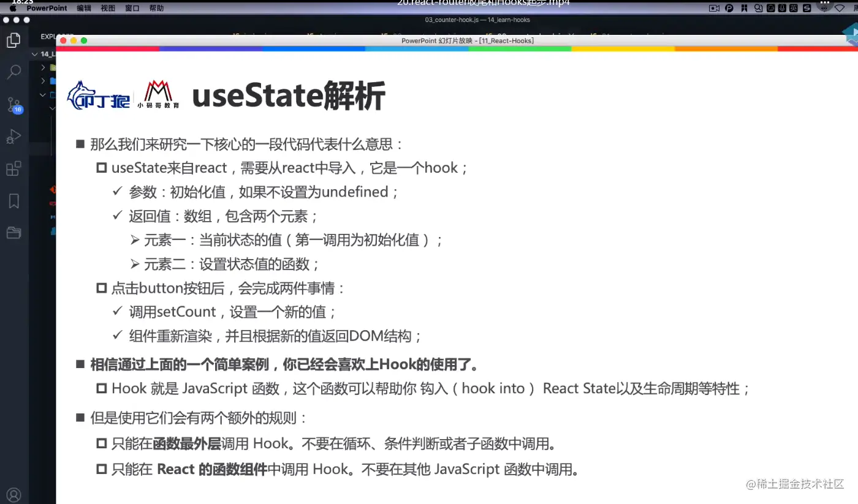The width and height of the screenshot is (858, 504).
Task: Open the Extensions view in VS Code
Action: click(13, 168)
